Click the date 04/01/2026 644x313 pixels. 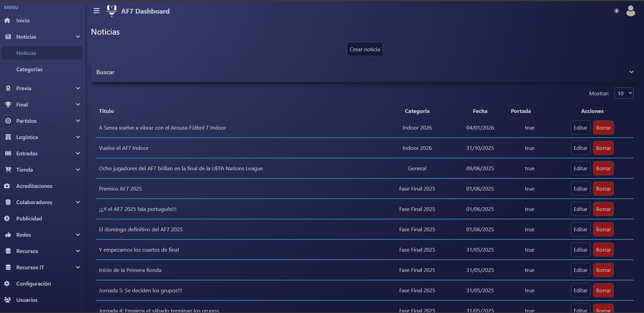pyautogui.click(x=480, y=128)
